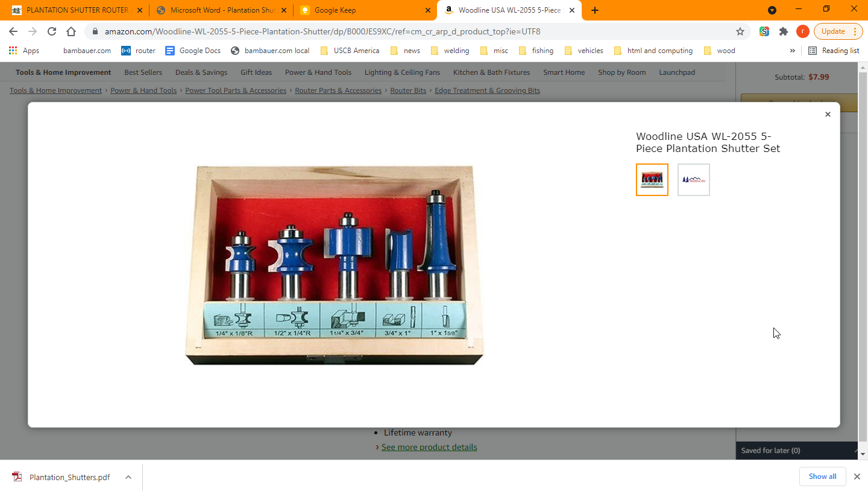Open a new tab with plus icon
Viewport: 868px width, 494px height.
pos(595,10)
